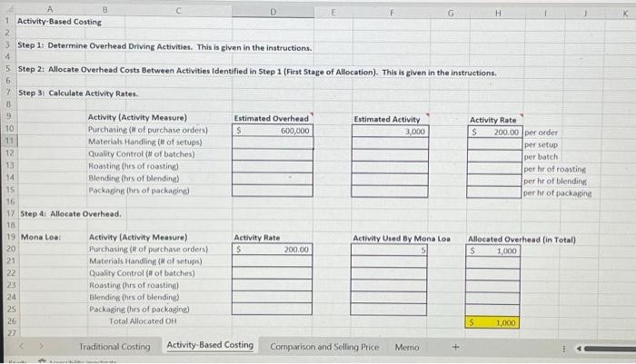
Task: Open the Traditional Costing sheet tab
Action: [114, 347]
